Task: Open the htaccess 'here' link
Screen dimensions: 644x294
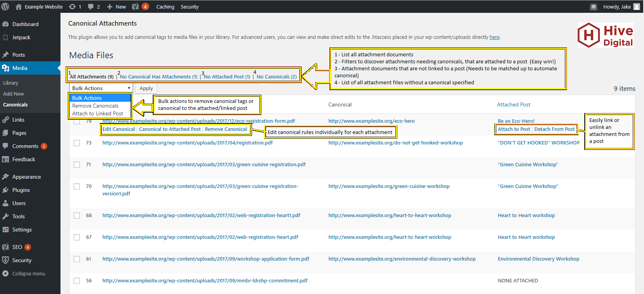Action: (494, 37)
